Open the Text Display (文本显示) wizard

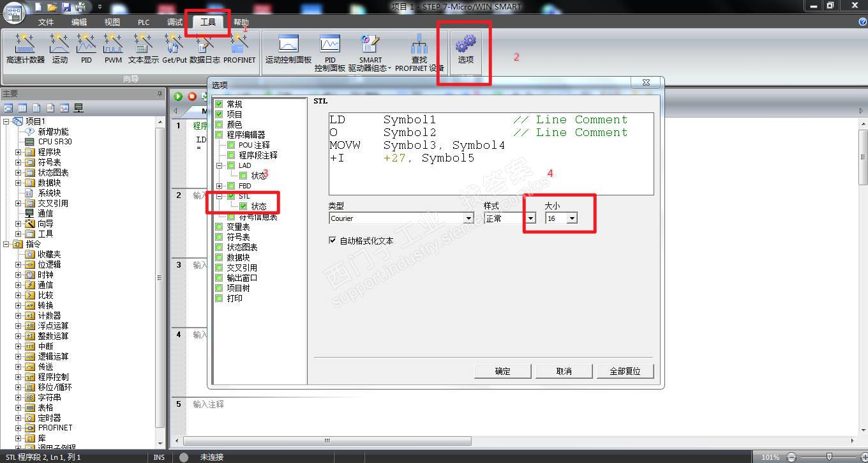tap(143, 49)
